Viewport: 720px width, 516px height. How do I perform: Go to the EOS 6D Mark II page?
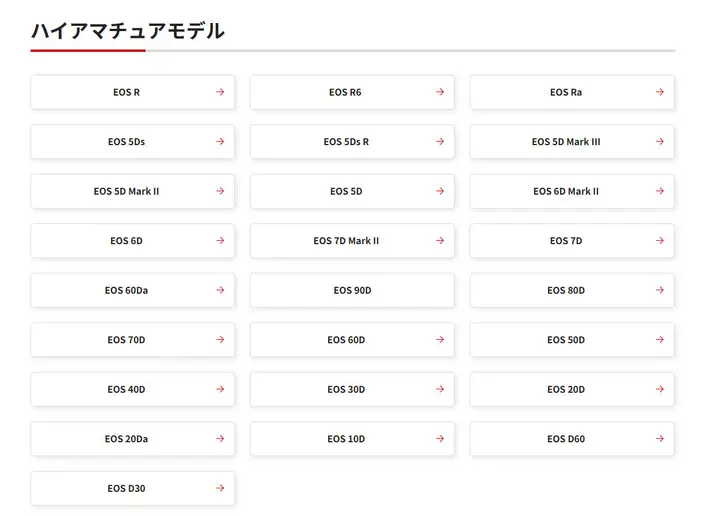coord(566,191)
